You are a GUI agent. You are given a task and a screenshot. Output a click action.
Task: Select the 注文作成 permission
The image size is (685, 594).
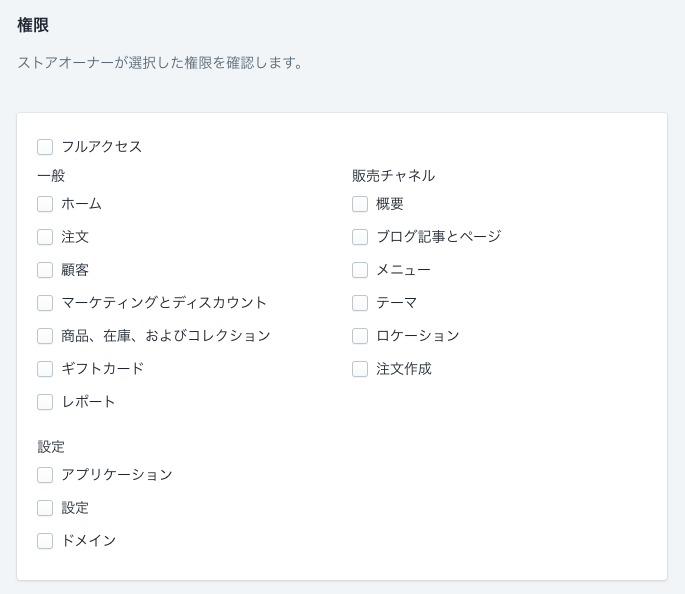(x=360, y=369)
